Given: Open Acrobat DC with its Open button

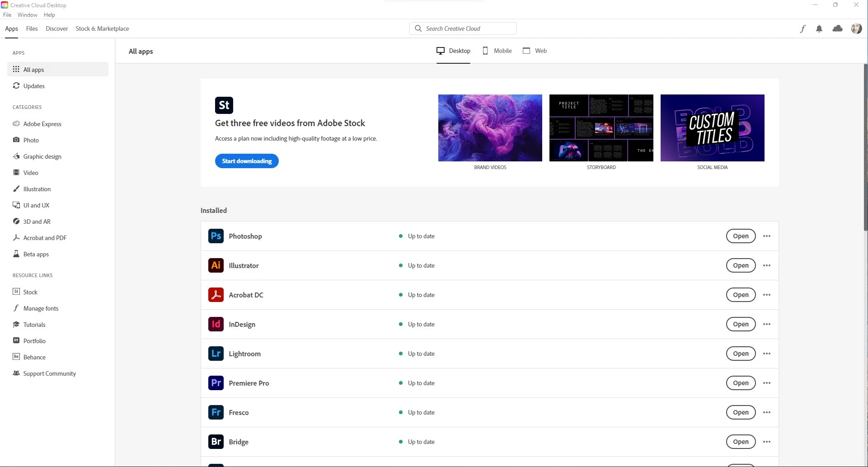Looking at the screenshot, I should (x=741, y=295).
